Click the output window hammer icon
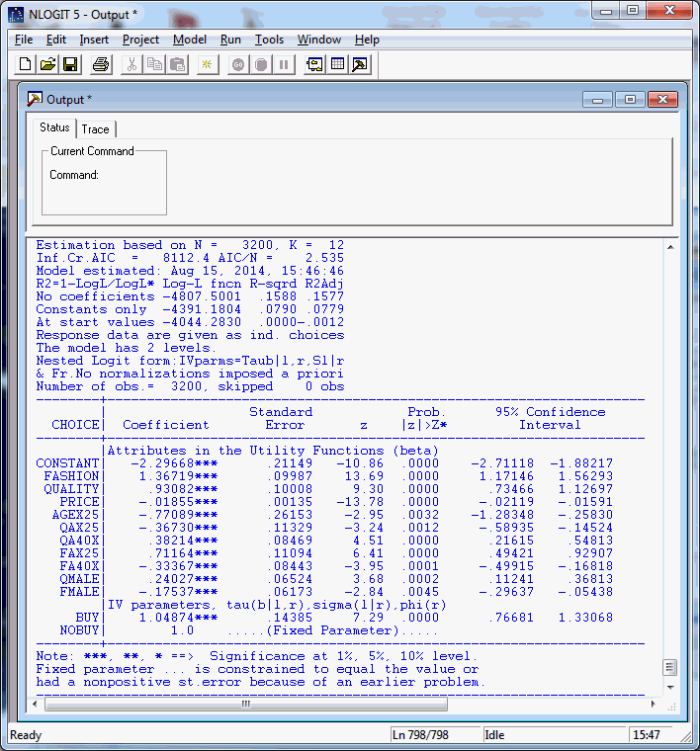The width and height of the screenshot is (700, 751). coord(360,64)
